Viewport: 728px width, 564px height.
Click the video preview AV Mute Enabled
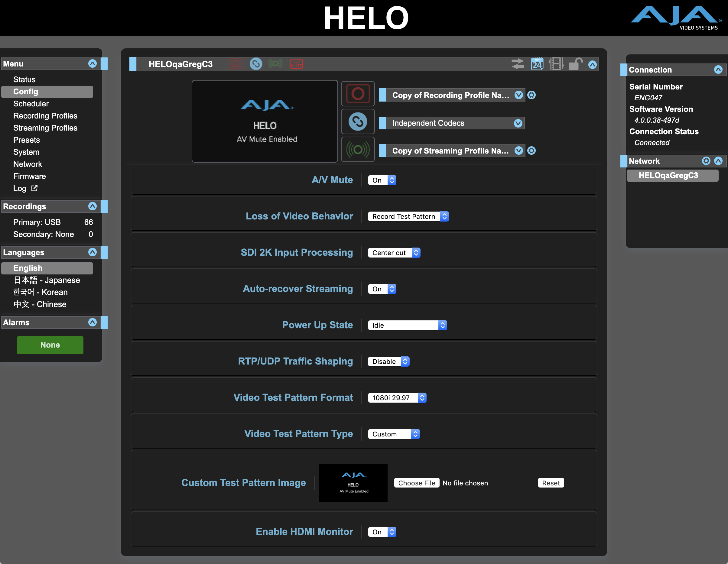pos(265,121)
